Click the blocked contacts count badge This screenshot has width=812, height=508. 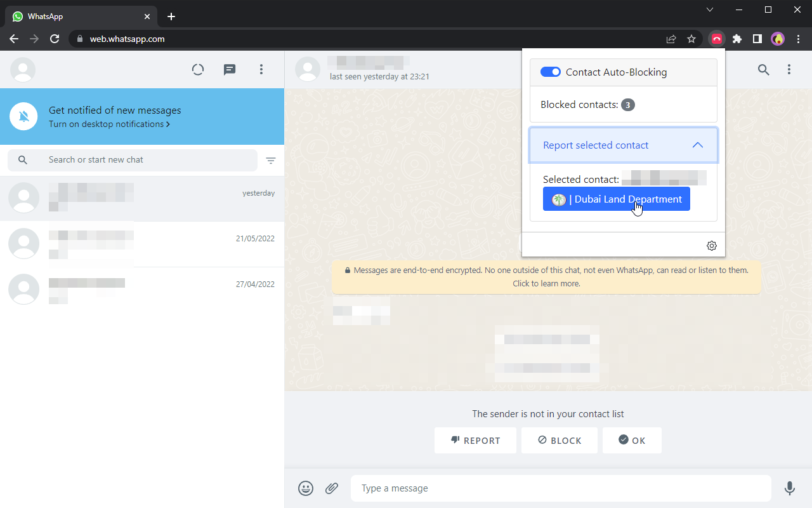coord(627,105)
